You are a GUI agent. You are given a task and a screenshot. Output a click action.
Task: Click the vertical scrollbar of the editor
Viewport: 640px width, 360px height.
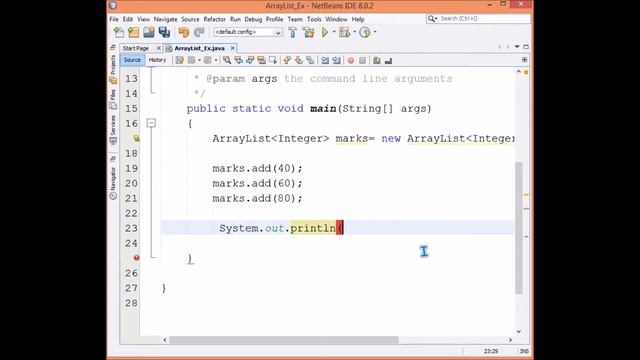[x=519, y=228]
